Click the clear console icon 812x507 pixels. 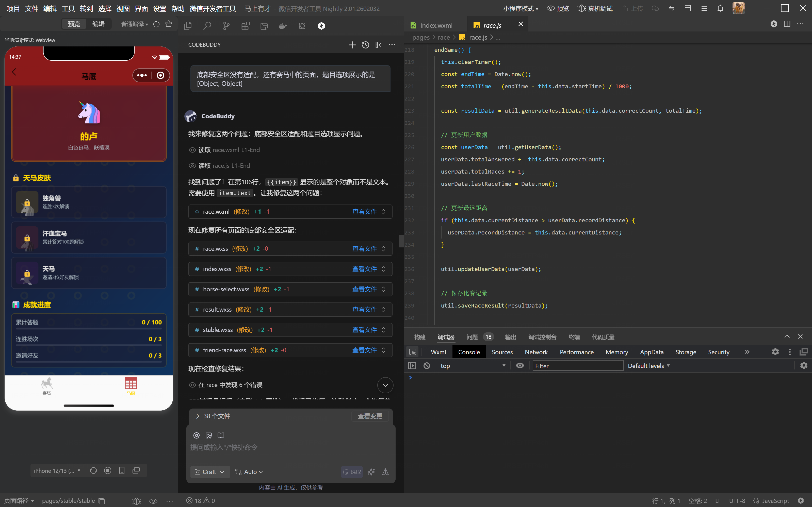427,365
